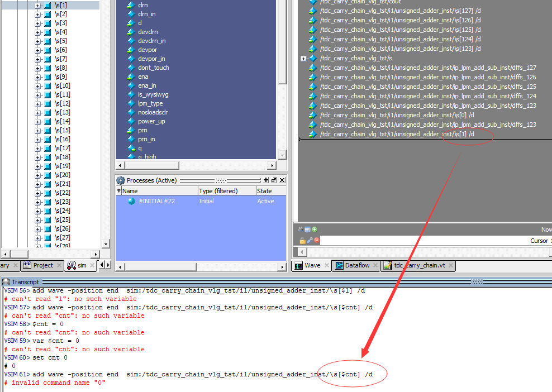Click the wave icon next to /tdc_carry_chain_vlg_tst/cout

(x=313, y=2)
